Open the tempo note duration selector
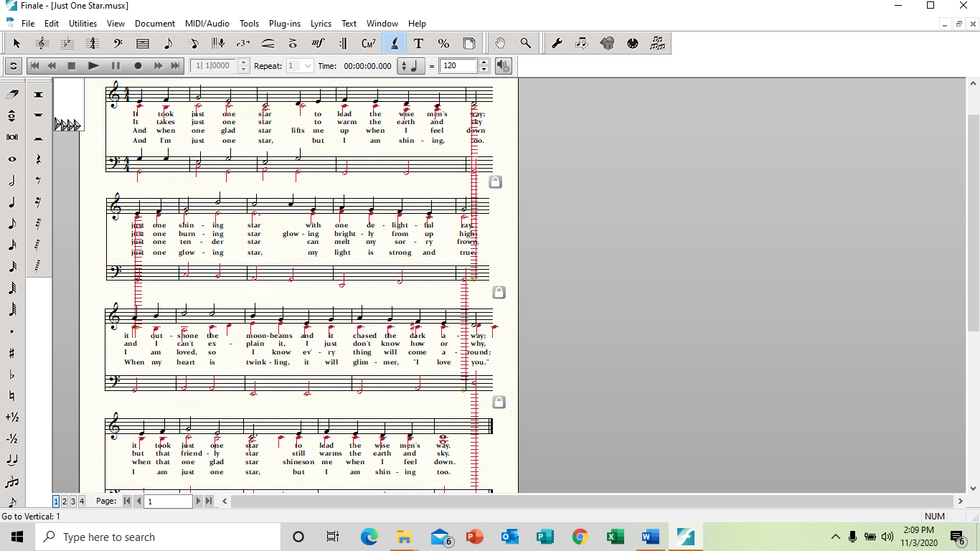The image size is (980, 551). coord(411,66)
